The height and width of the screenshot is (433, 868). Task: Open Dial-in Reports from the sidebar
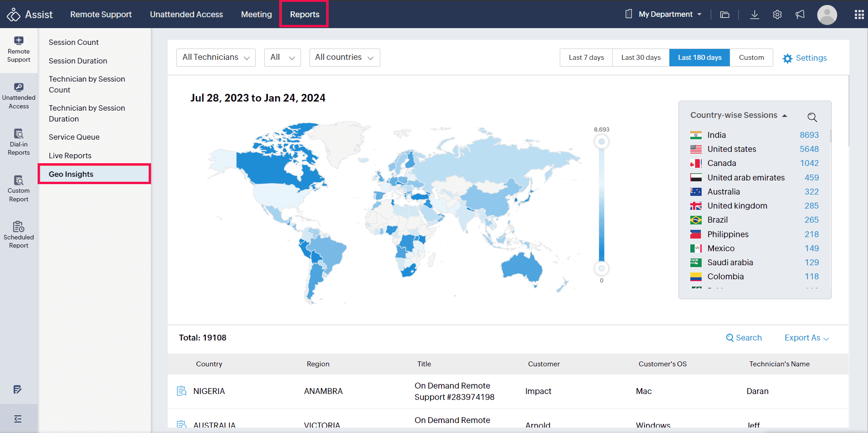tap(19, 141)
